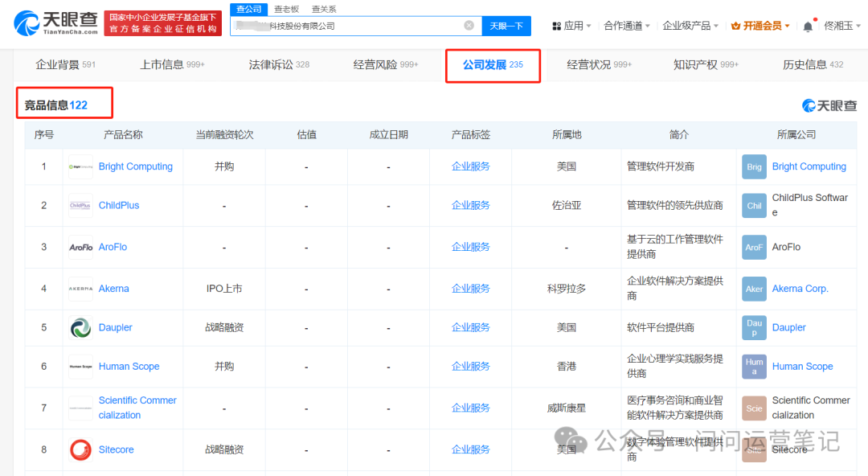The width and height of the screenshot is (868, 476).
Task: Open the notification bell
Action: 808,26
